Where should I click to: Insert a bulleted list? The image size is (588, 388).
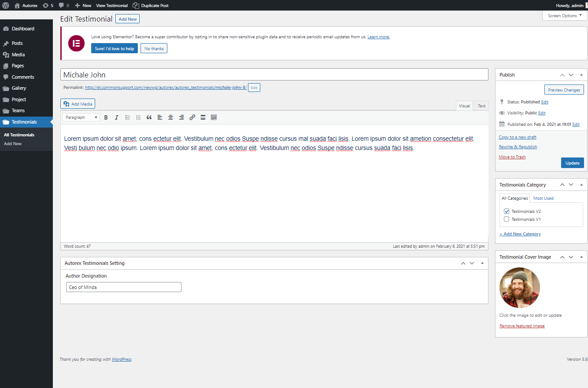click(128, 117)
